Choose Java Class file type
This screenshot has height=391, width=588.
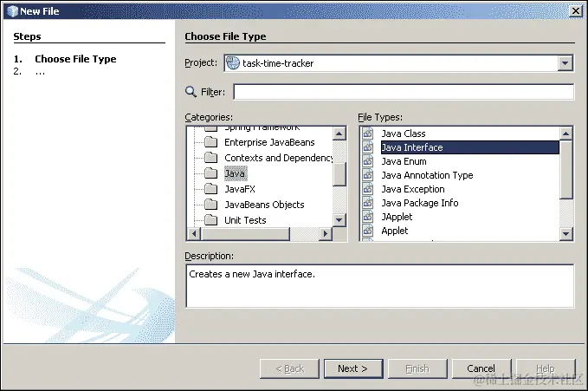click(x=404, y=134)
